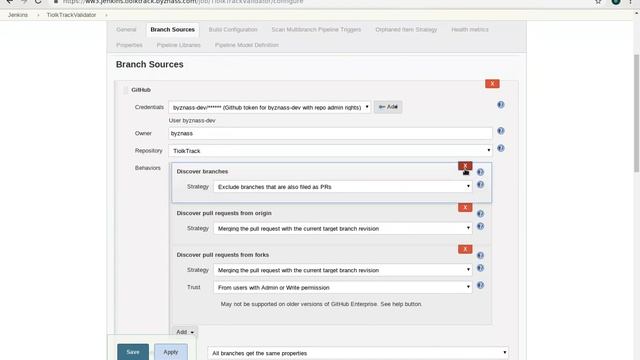Open help for origin pull request Strategy

pyautogui.click(x=480, y=226)
